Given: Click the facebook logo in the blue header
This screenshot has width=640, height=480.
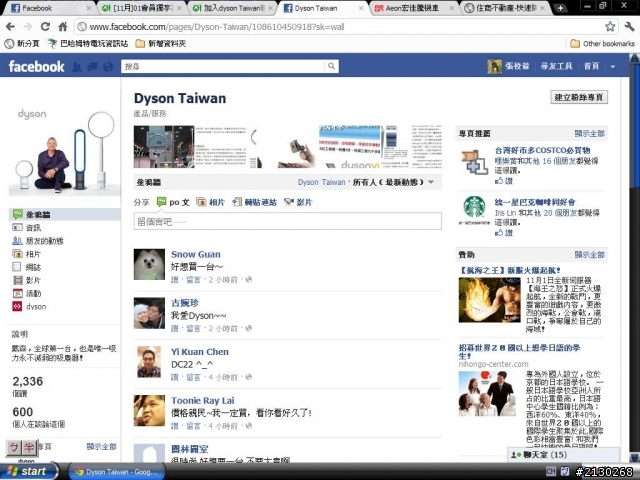Looking at the screenshot, I should [36, 66].
